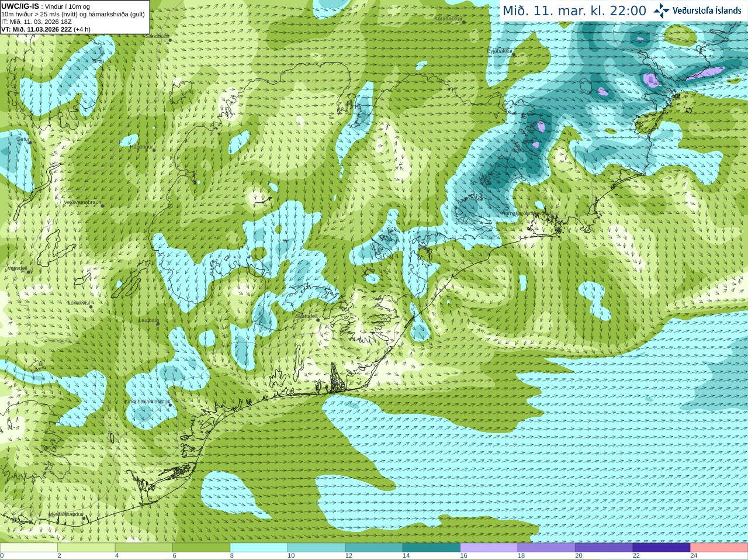The image size is (748, 560).
Task: Click the Laufbali station label
Action: click(x=148, y=320)
